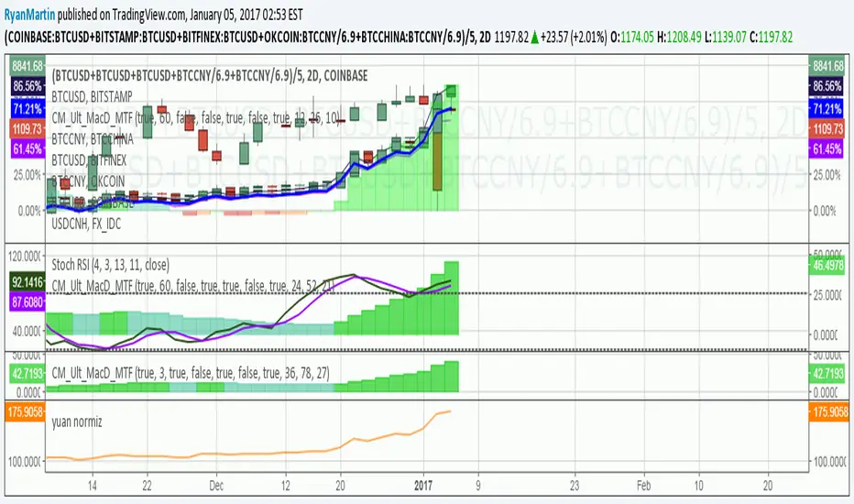The image size is (854, 504).
Task: Select the 'BTCCNY, OKCOIN' legend entry
Action: coord(88,181)
